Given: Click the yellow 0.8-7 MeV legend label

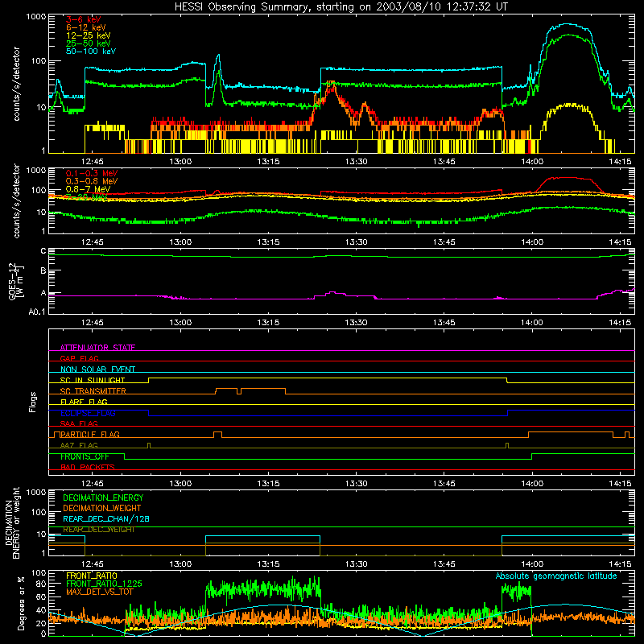Looking at the screenshot, I should pyautogui.click(x=88, y=189).
